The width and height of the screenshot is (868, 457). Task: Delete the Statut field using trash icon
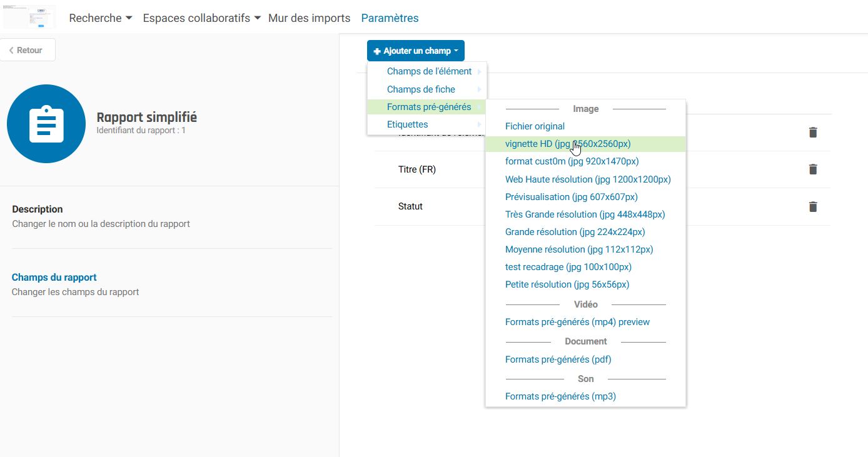(x=812, y=206)
